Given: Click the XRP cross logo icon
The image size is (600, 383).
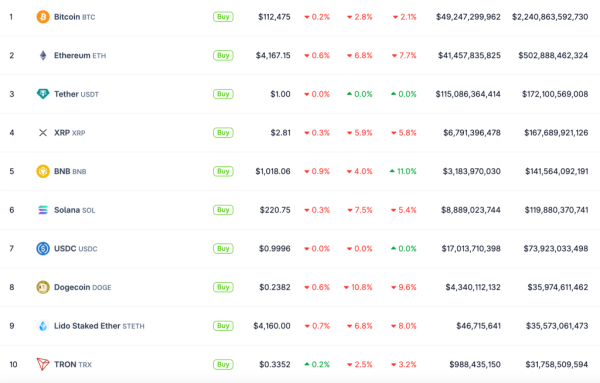Looking at the screenshot, I should click(x=43, y=133).
